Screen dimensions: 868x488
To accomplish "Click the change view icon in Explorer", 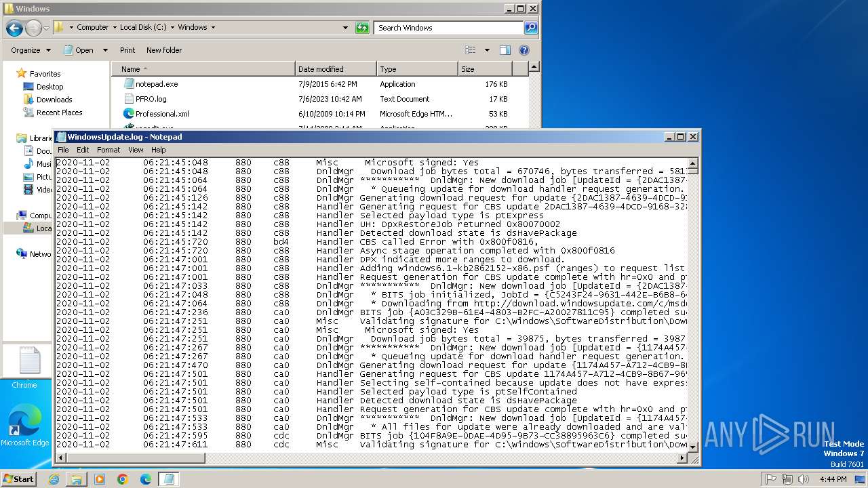I will click(x=471, y=50).
